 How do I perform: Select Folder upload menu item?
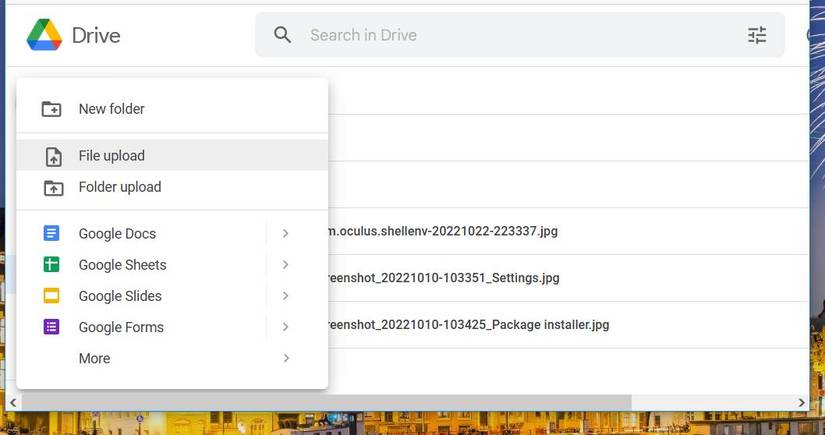[x=172, y=187]
